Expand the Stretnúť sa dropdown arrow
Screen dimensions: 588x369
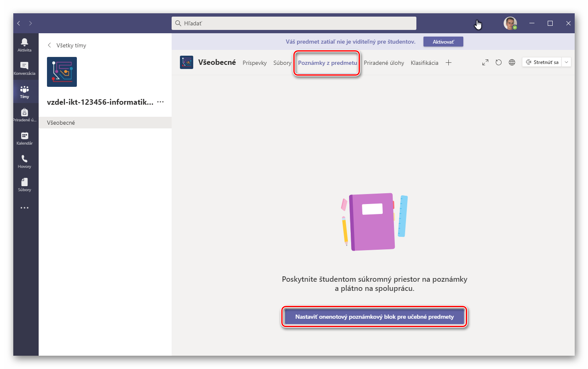pos(567,62)
